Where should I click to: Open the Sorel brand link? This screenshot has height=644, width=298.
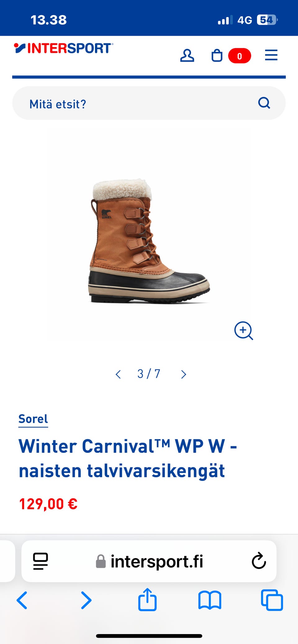(33, 419)
